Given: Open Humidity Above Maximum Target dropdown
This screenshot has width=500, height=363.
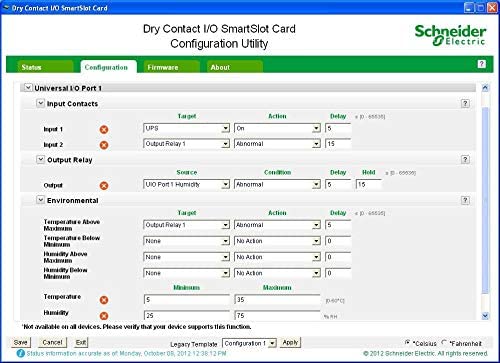Looking at the screenshot, I should pos(187,257).
